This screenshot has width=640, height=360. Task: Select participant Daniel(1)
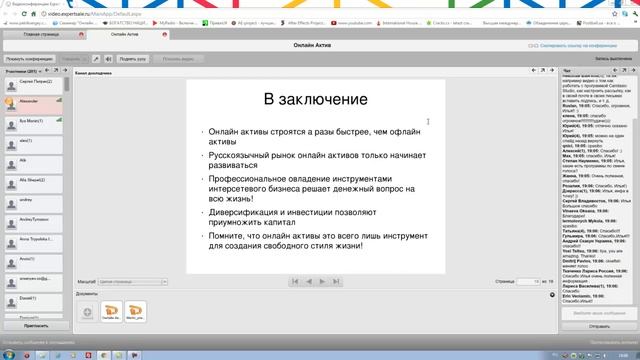pyautogui.click(x=34, y=302)
